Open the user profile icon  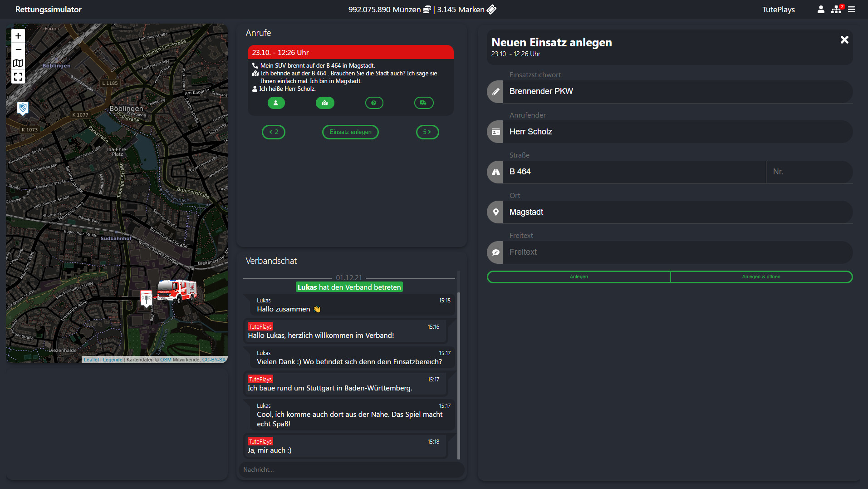(x=820, y=10)
